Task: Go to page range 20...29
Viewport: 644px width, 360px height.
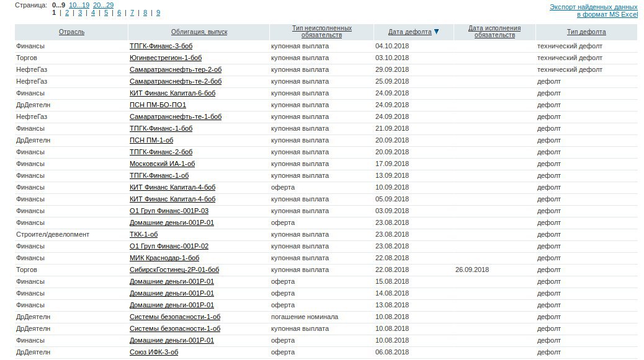Action: coord(103,5)
